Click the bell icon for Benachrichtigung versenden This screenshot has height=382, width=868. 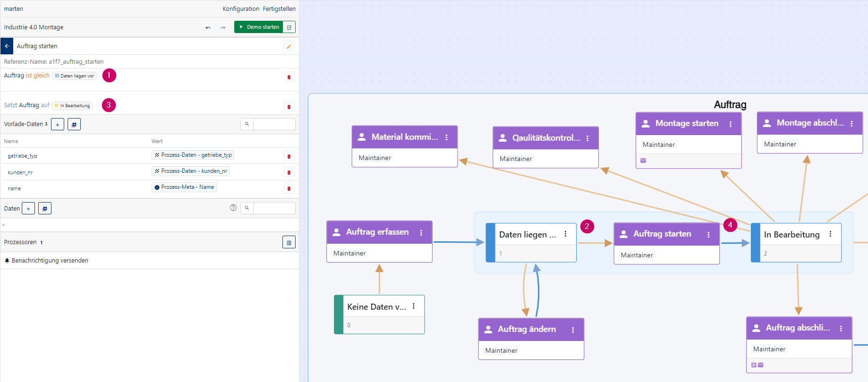[7, 261]
